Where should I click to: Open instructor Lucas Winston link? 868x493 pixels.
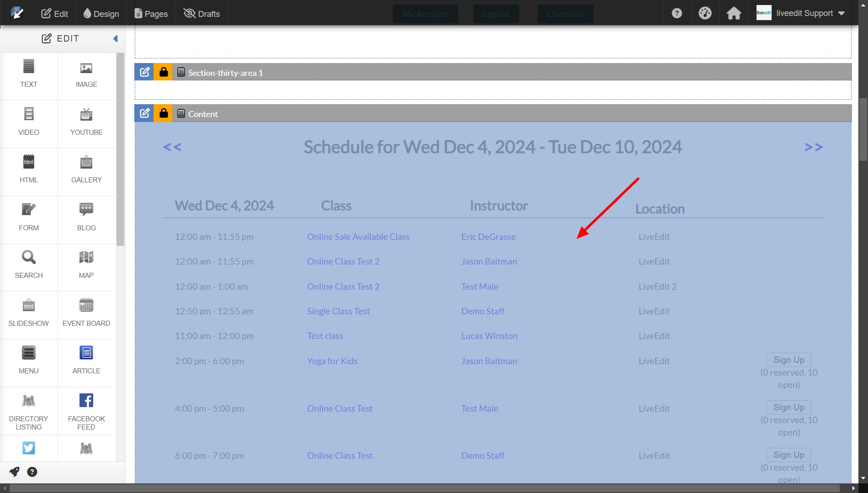click(489, 336)
